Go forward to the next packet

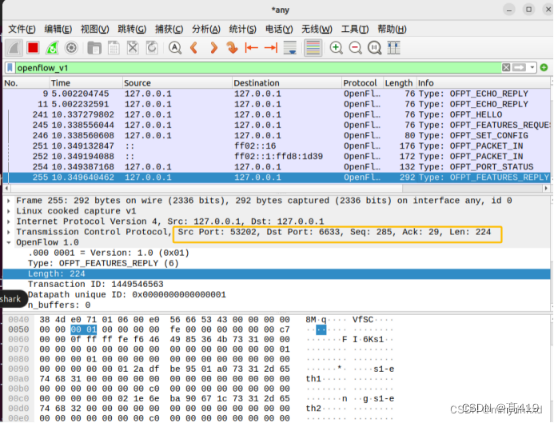[213, 48]
